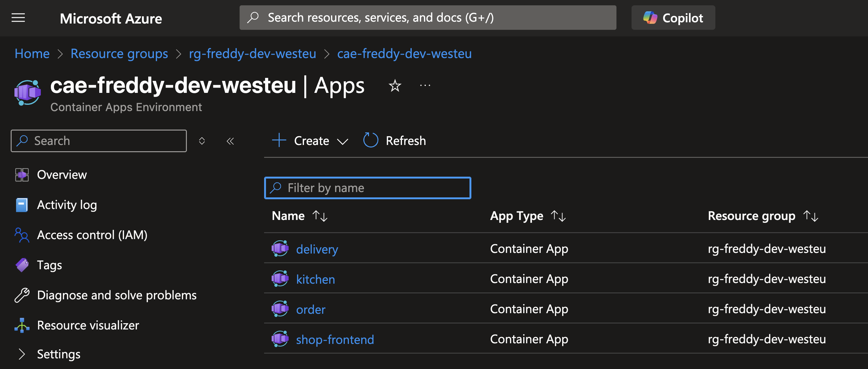Click the Overview icon
Screen dimensions: 868x369
click(x=22, y=175)
